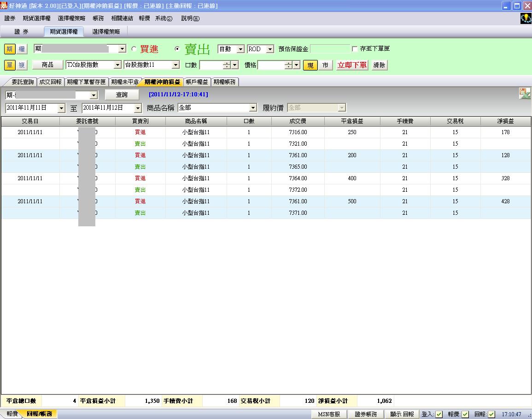The image size is (532, 419).
Task: Click the 查詢 query button
Action: tap(122, 95)
